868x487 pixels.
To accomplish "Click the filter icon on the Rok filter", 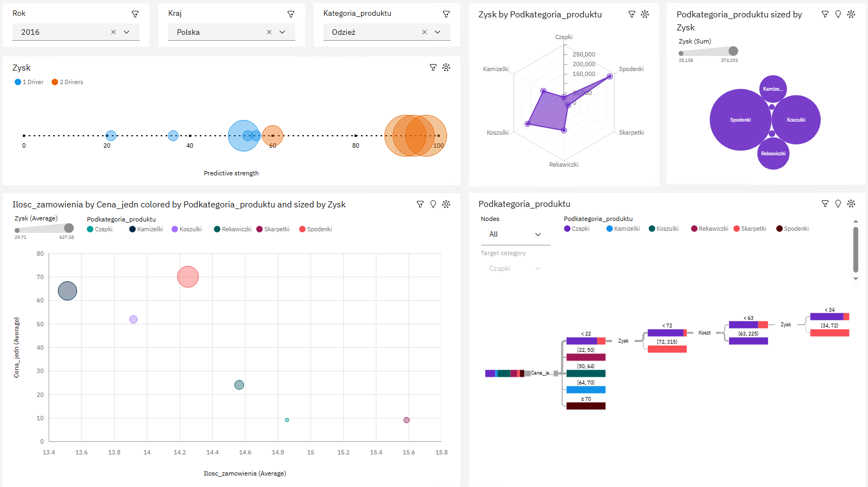I will pyautogui.click(x=135, y=14).
